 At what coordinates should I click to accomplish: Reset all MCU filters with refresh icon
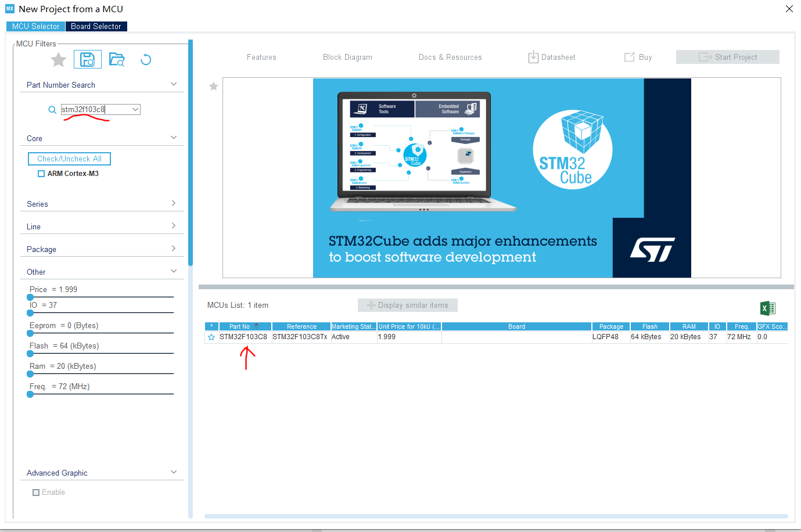[x=146, y=59]
